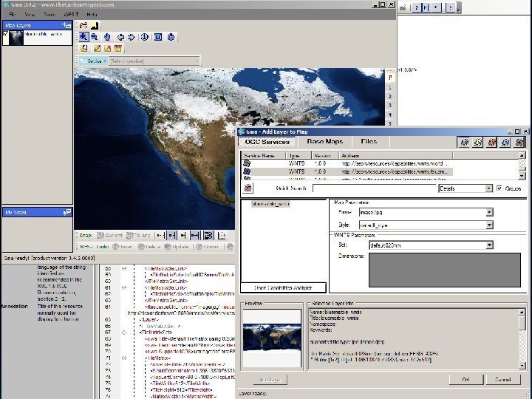Viewport: 532px width, 399px height.
Task: Open the Details view dropdown
Action: (488, 188)
